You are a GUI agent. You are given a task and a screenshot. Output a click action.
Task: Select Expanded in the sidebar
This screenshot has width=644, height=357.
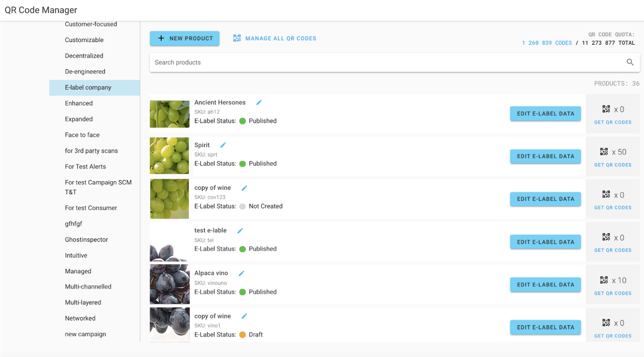tap(79, 119)
